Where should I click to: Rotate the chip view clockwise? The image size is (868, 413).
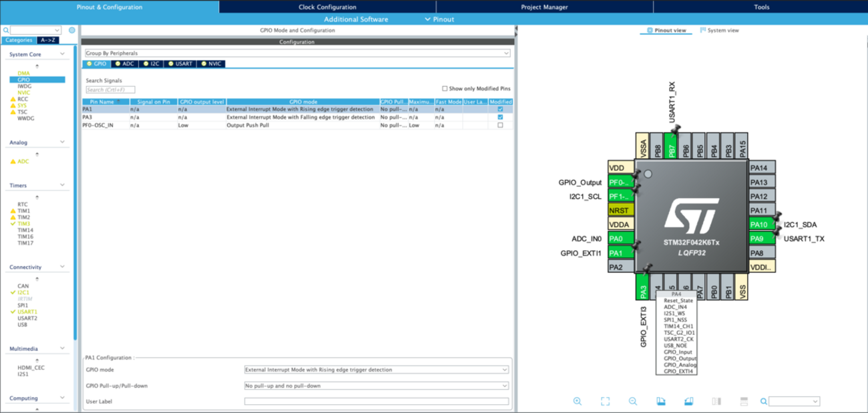[660, 402]
